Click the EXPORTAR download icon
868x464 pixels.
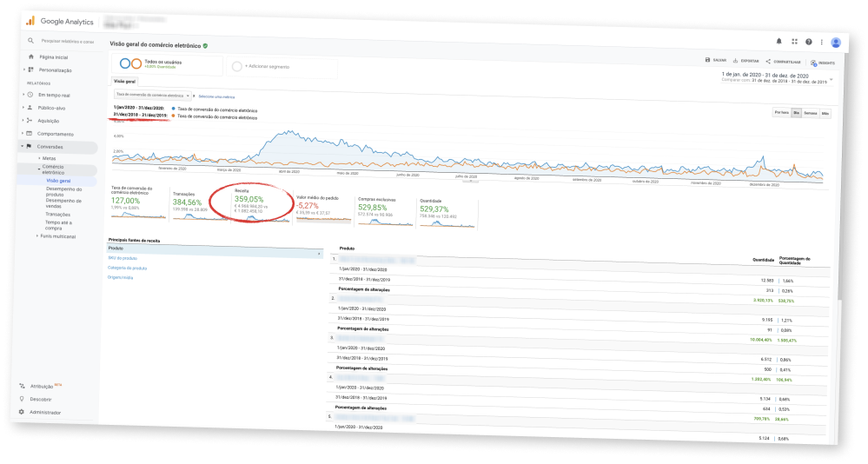point(737,61)
